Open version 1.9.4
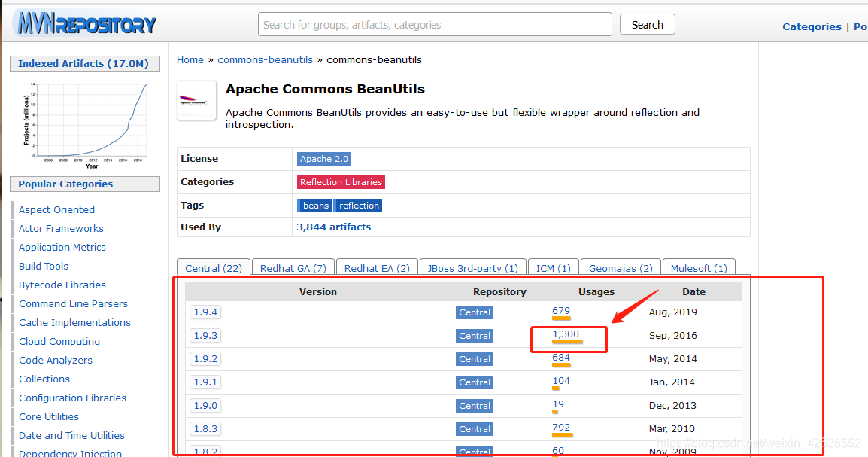868x457 pixels. pos(205,312)
